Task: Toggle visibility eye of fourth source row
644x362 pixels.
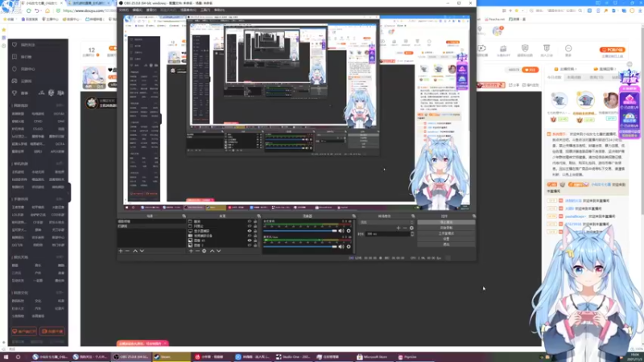Action: (x=250, y=236)
